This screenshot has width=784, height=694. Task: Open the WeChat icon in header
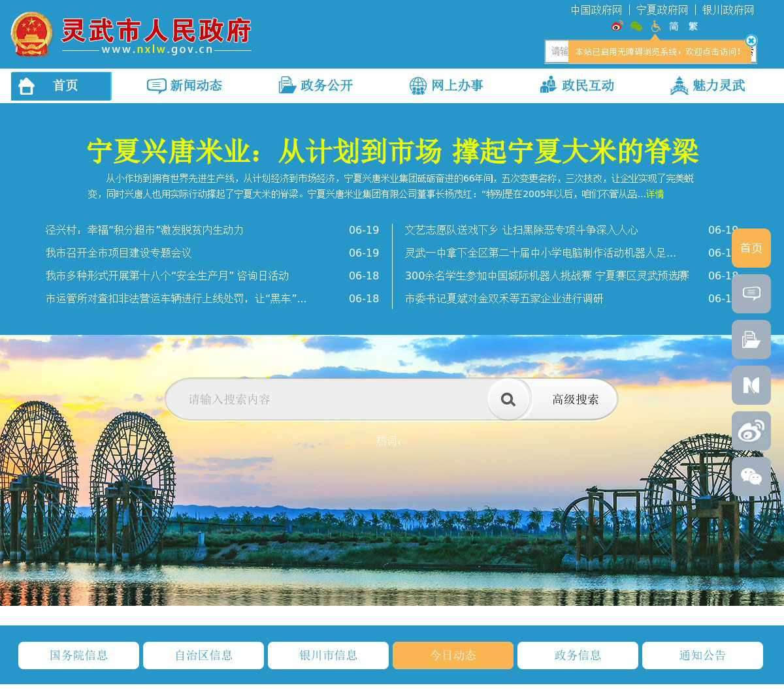[x=636, y=26]
